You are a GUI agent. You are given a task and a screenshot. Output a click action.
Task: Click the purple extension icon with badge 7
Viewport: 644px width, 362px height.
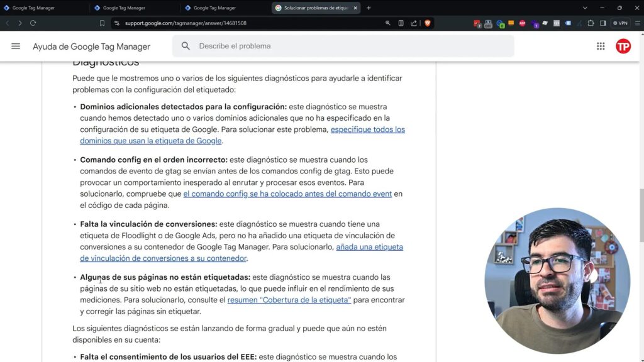535,24
